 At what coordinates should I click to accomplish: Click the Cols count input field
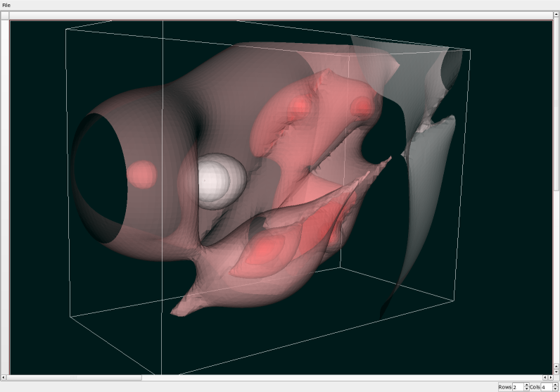(547, 387)
